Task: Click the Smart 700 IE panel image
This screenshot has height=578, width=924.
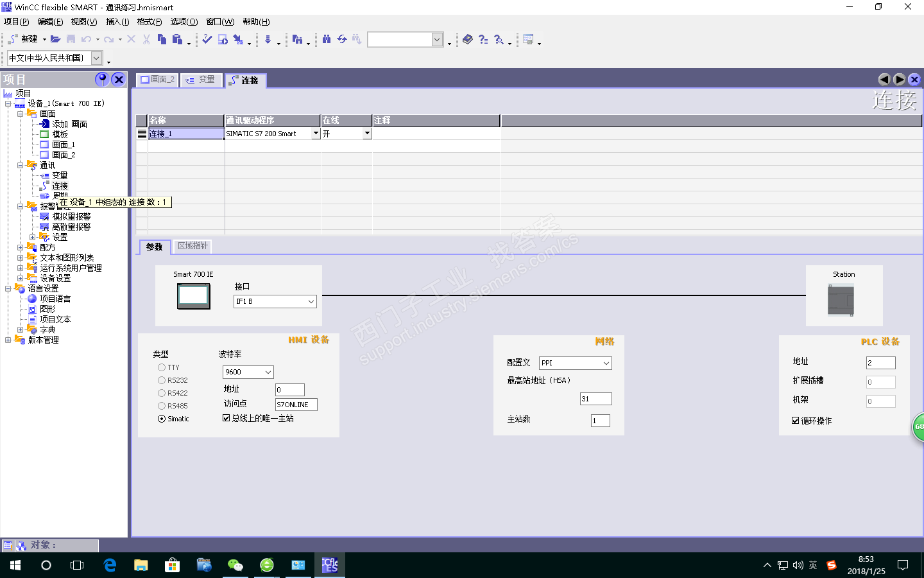Action: 193,296
